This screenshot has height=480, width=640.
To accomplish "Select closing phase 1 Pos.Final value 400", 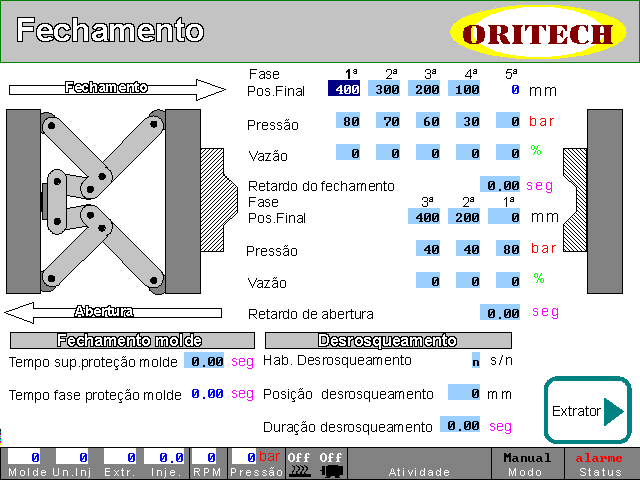I will [x=348, y=90].
